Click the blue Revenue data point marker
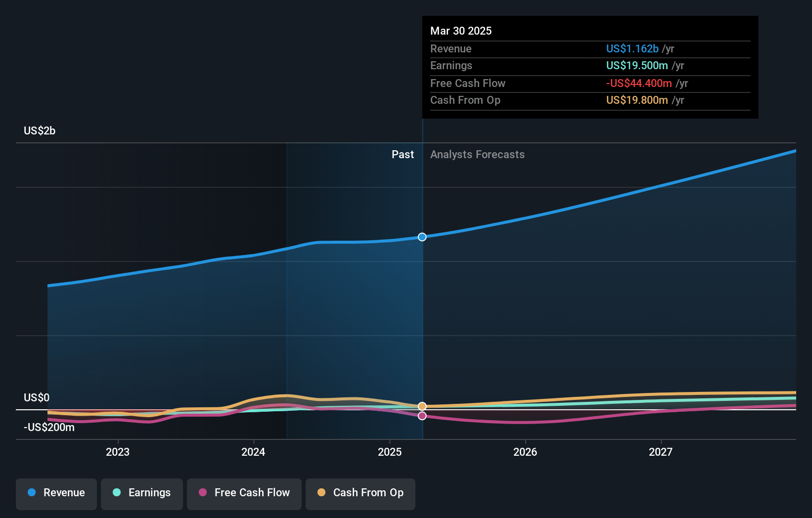Screen dimensions: 812x518 click(422, 237)
